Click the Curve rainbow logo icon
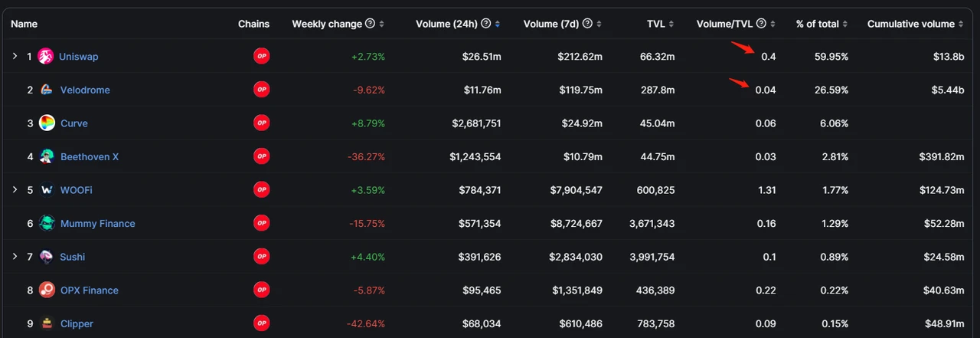Viewport: 980px width, 338px height. 47,123
